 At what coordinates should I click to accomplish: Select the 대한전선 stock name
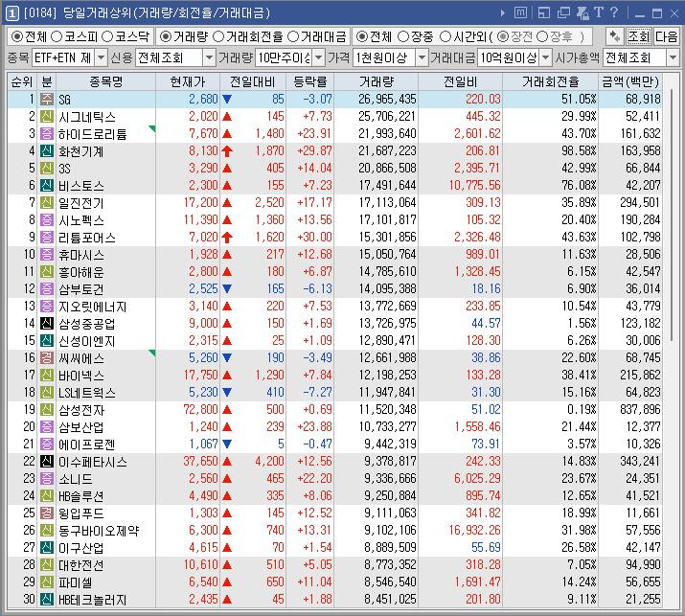click(x=81, y=565)
